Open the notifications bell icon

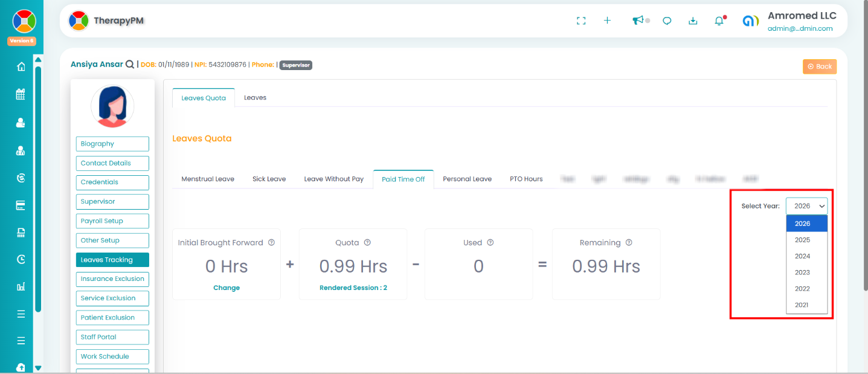coord(719,21)
